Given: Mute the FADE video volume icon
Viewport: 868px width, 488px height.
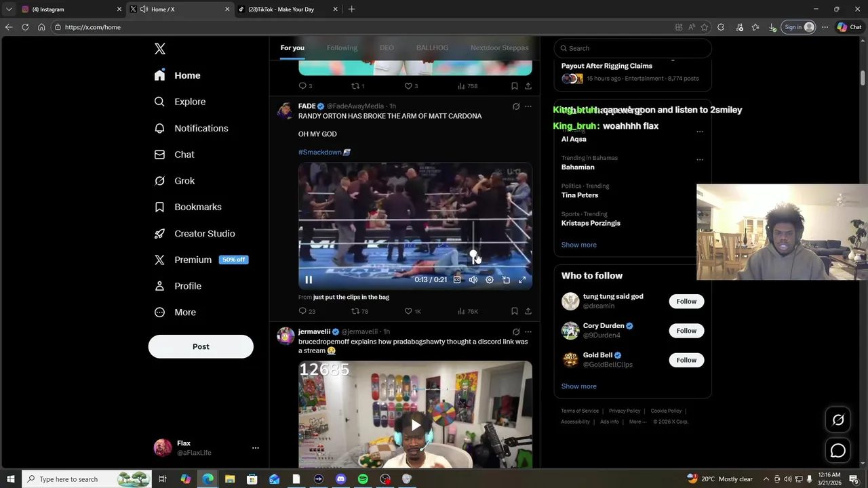Looking at the screenshot, I should tap(473, 280).
